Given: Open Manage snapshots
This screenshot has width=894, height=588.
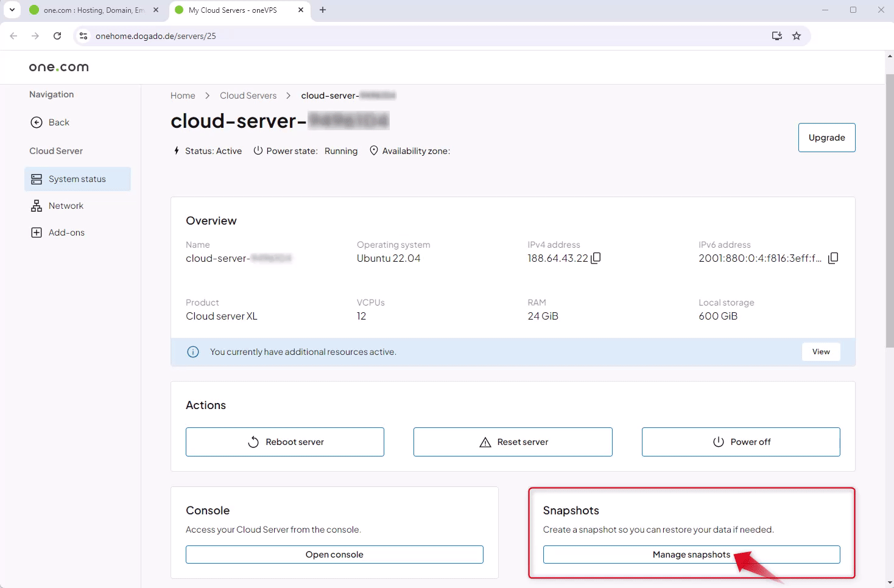Looking at the screenshot, I should [x=691, y=554].
